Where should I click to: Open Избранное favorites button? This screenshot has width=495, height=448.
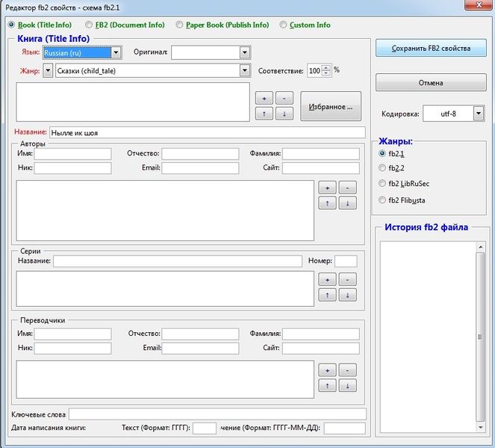coord(331,106)
